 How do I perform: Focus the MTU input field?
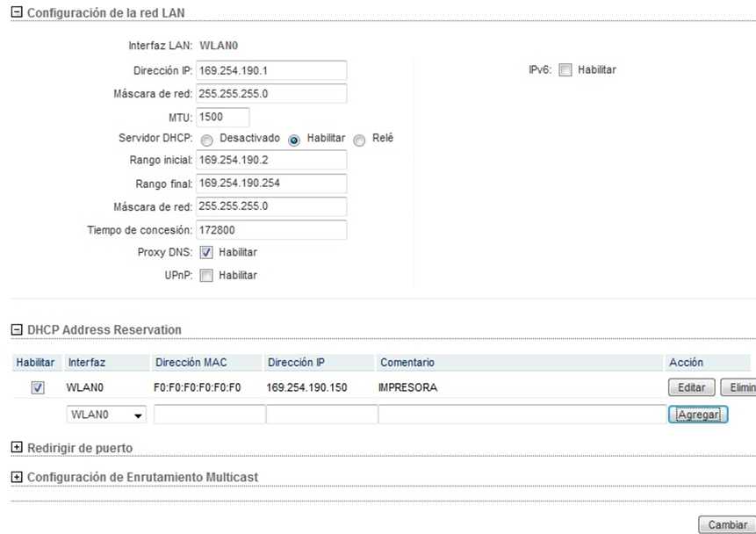(x=223, y=117)
